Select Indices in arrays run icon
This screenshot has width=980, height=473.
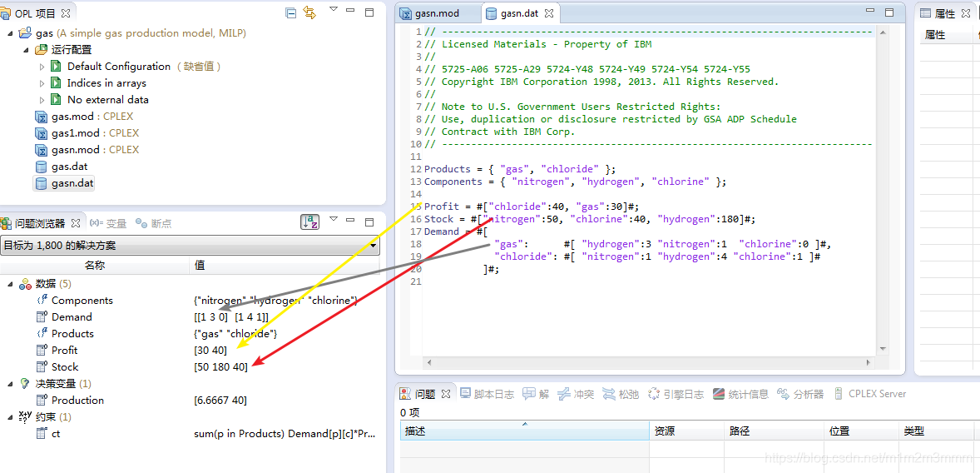(x=57, y=83)
